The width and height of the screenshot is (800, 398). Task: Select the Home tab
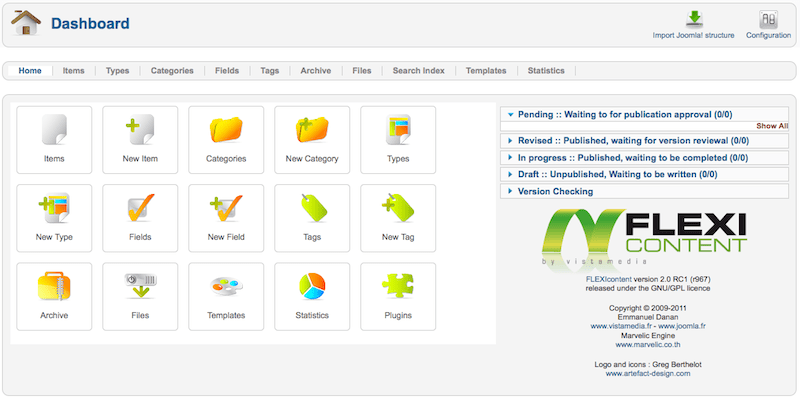pos(30,71)
